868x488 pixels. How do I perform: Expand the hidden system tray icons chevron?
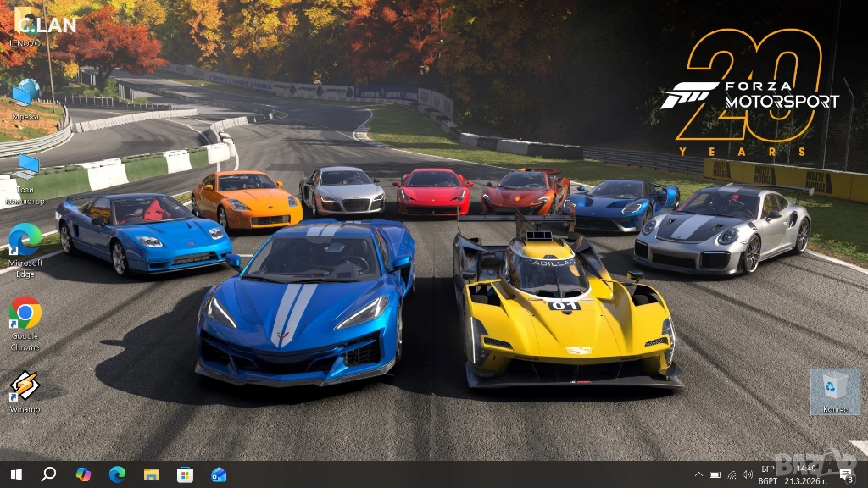(x=698, y=474)
